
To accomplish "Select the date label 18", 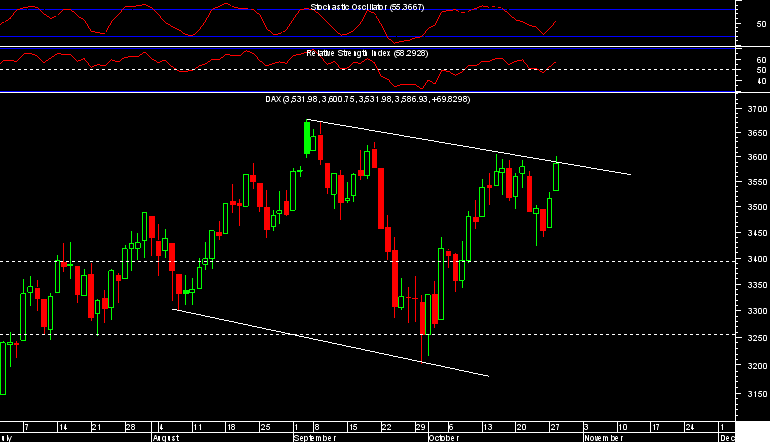I will pyautogui.click(x=231, y=427).
